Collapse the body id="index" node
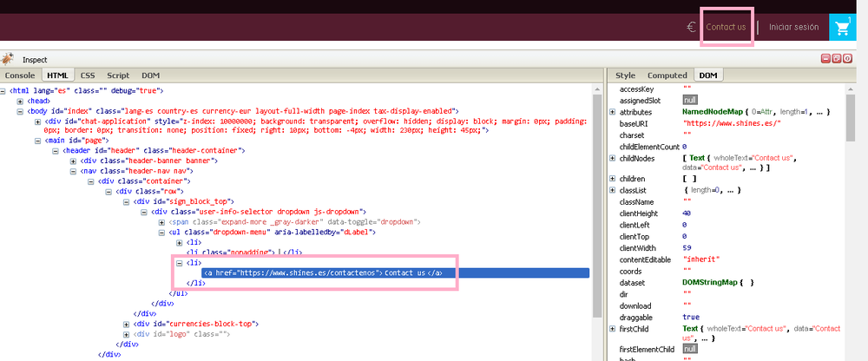This screenshot has height=361, width=868. pyautogui.click(x=20, y=111)
